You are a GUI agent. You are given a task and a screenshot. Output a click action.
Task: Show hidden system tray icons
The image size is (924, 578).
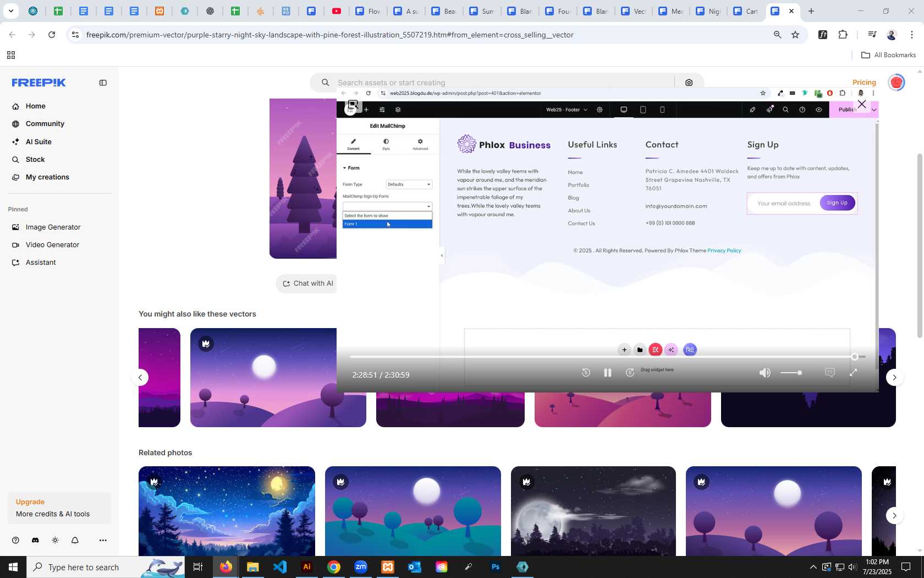tap(813, 567)
